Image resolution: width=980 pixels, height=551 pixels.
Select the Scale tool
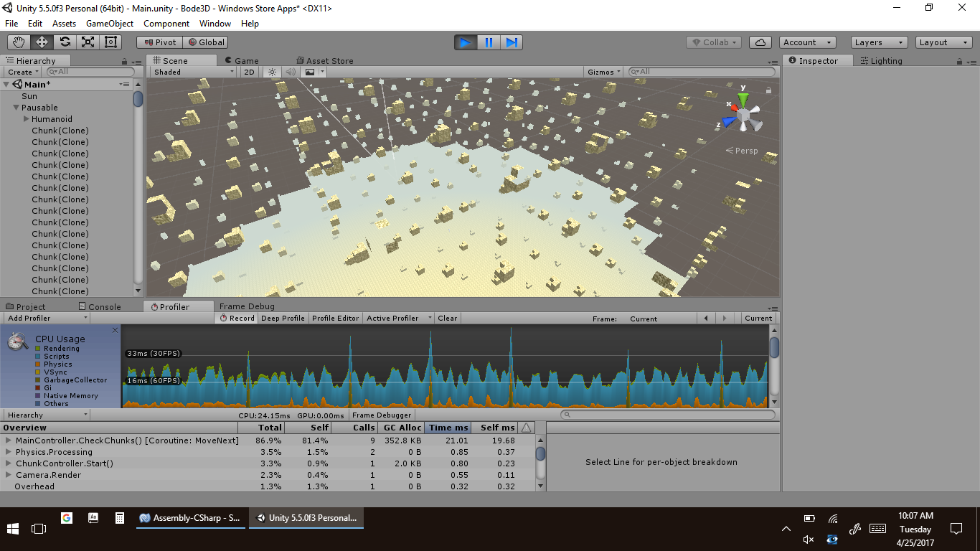coord(88,42)
